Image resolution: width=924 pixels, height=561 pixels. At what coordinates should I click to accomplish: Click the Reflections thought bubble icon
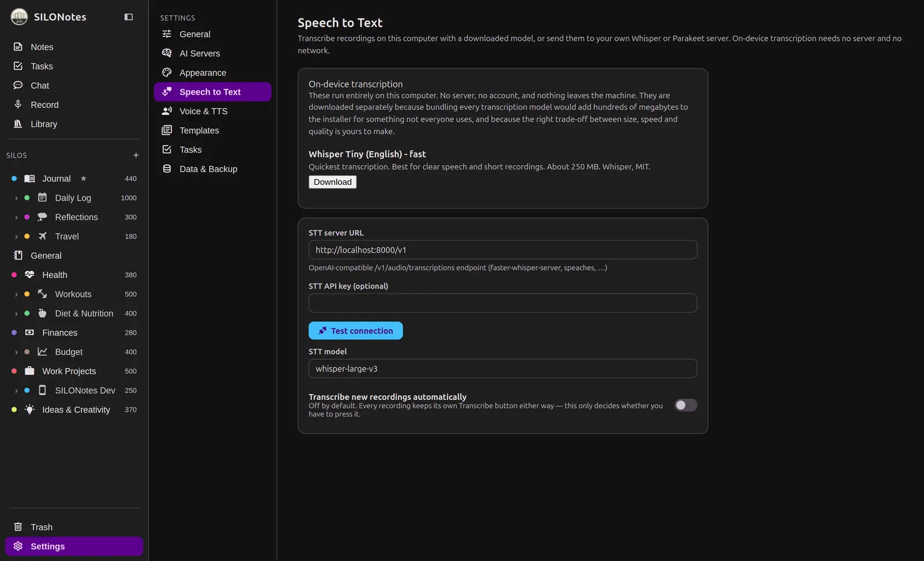click(x=42, y=217)
